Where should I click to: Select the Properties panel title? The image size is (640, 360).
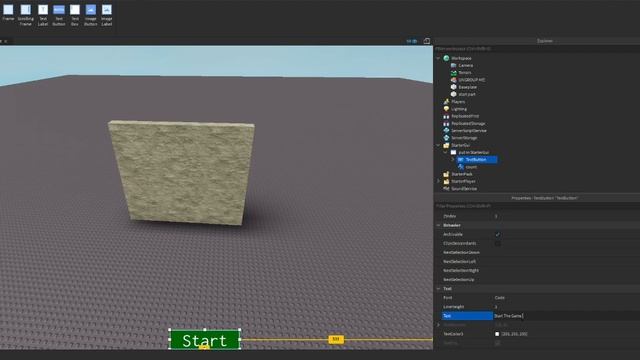pos(544,198)
